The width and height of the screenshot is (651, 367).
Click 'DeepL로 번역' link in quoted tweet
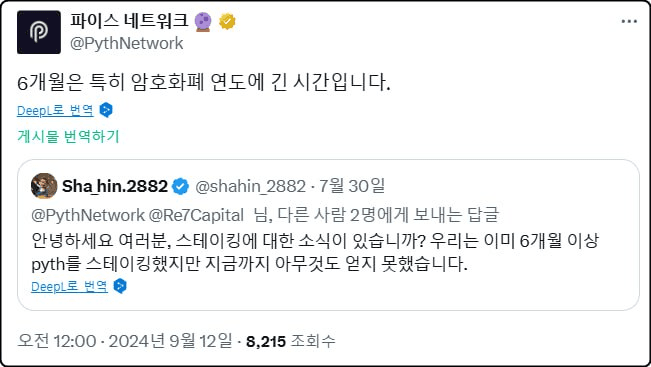point(69,286)
